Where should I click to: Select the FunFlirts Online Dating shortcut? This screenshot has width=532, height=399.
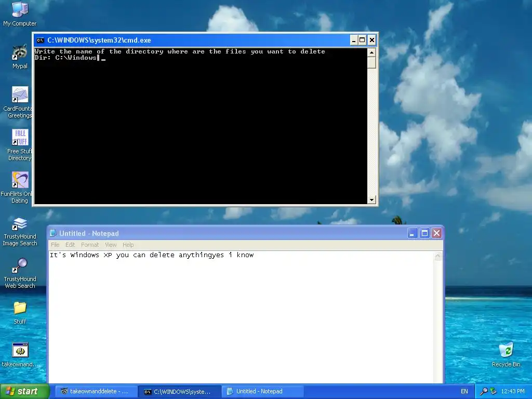(20, 187)
